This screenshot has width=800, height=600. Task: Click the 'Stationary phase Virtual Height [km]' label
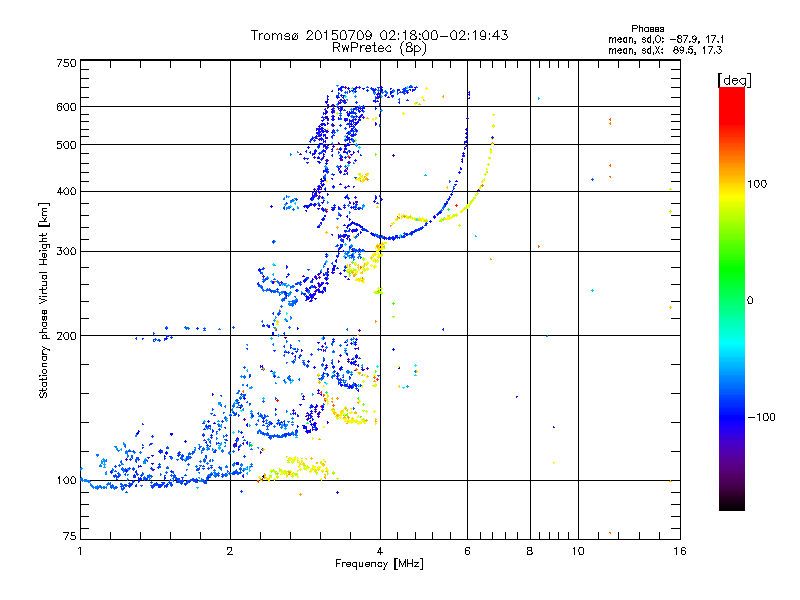tap(44, 301)
